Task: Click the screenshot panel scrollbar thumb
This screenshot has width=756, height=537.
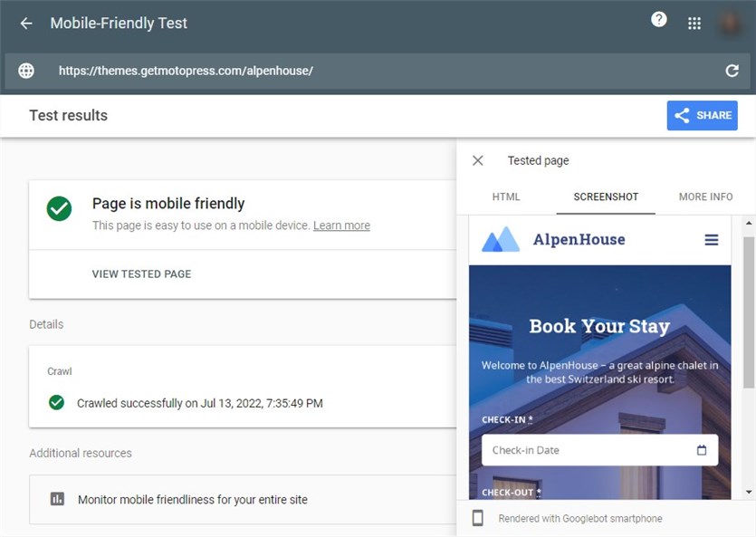Action: coord(748,312)
